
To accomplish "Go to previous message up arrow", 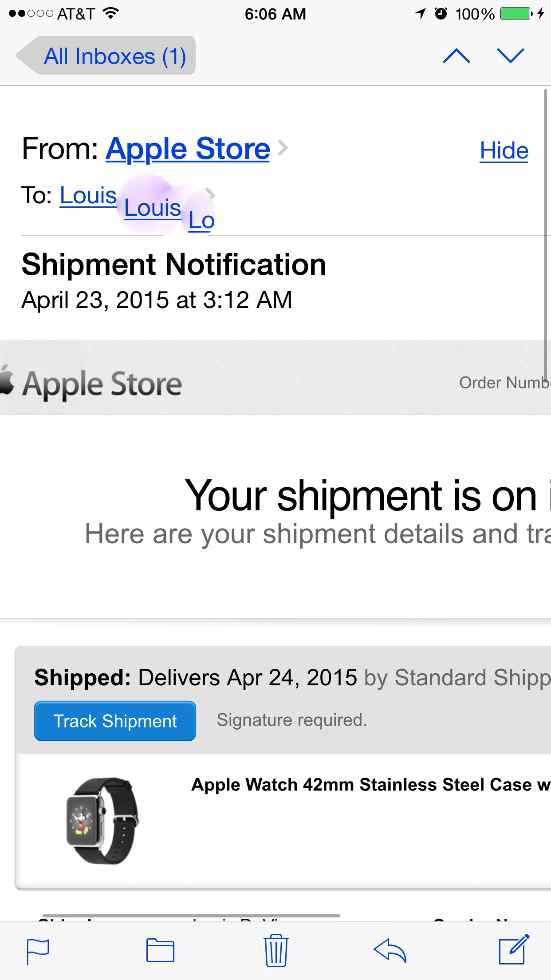I will click(457, 56).
